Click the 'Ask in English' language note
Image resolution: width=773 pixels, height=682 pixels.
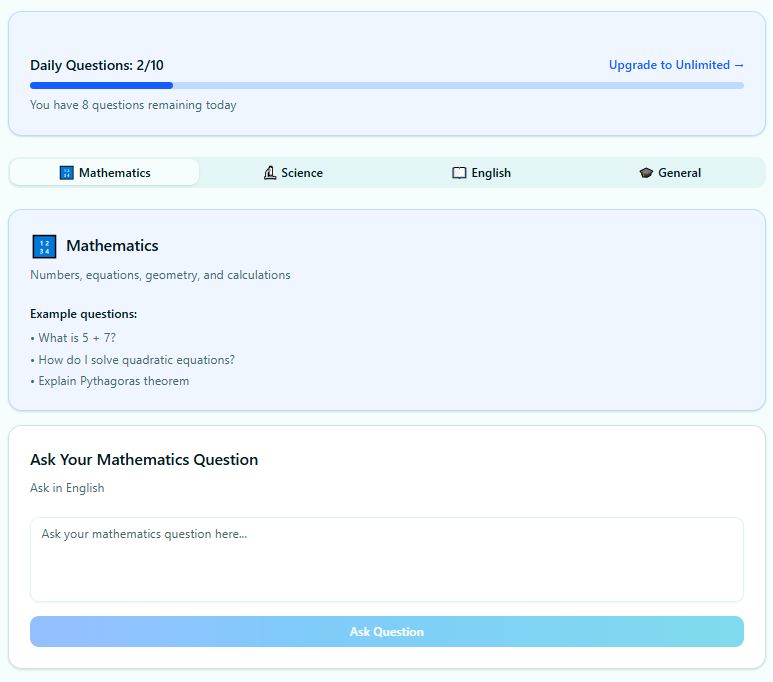(x=67, y=488)
